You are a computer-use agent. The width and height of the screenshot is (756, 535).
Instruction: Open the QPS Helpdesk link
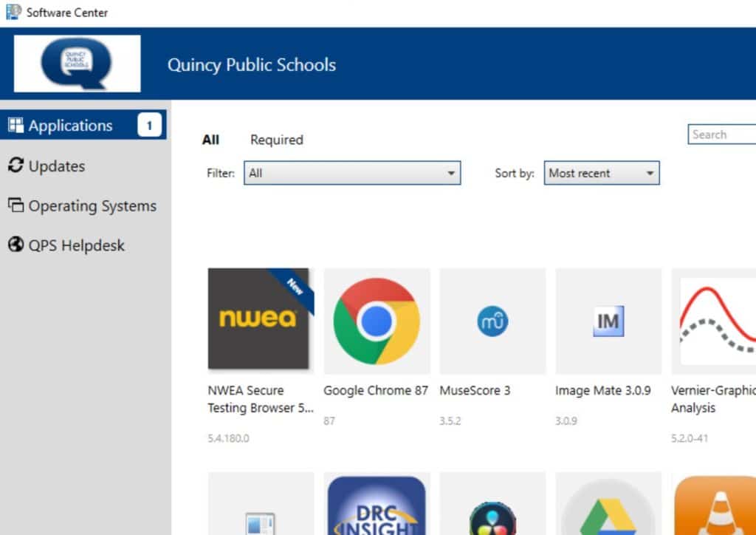coord(76,245)
